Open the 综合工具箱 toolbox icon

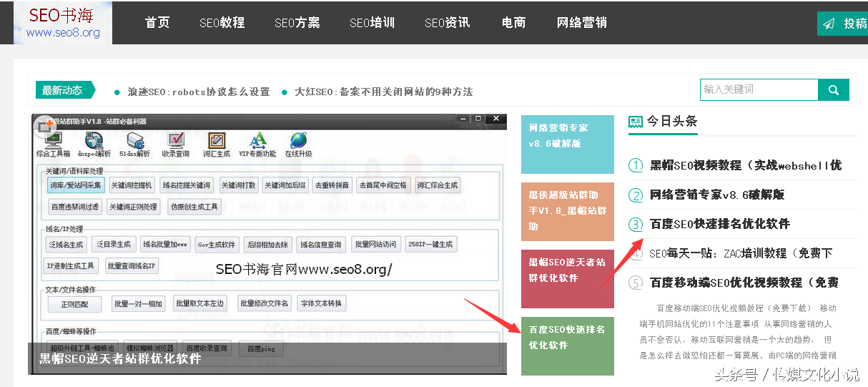52,144
